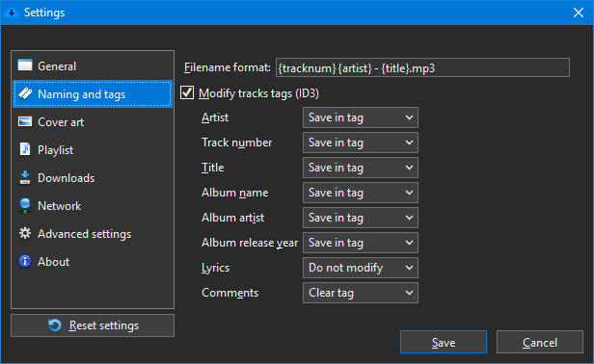Open the Album release year dropdown
The image size is (594, 364).
tap(361, 243)
